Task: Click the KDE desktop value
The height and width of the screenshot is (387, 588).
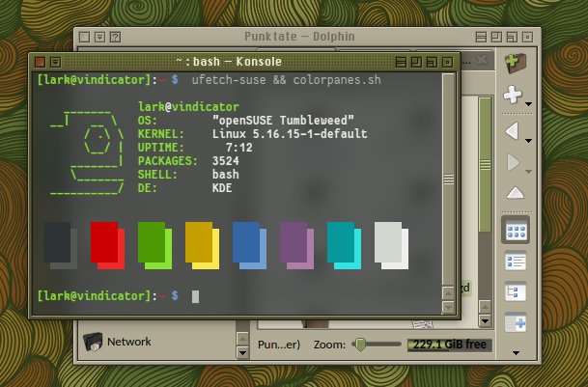Action: click(222, 188)
